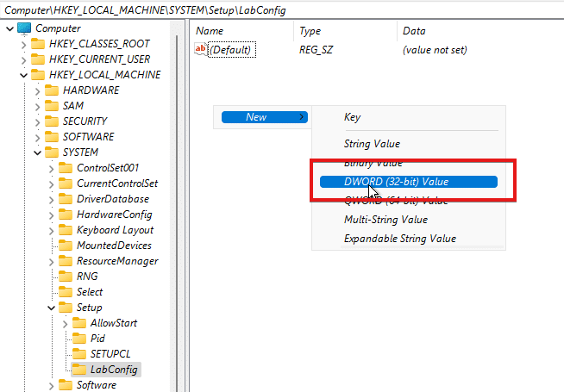Click the SETUPCL folder icon
The height and width of the screenshot is (392, 564).
pyautogui.click(x=78, y=354)
